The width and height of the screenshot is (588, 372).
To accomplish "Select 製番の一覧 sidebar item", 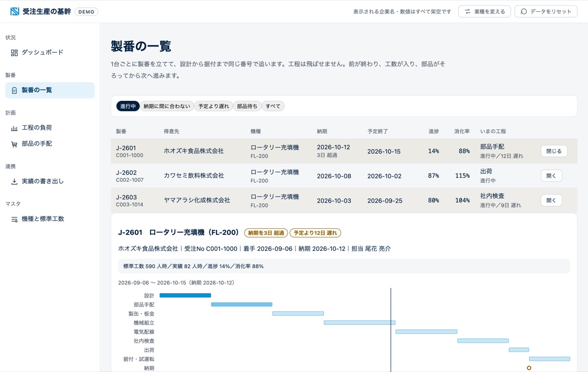I will pos(50,90).
